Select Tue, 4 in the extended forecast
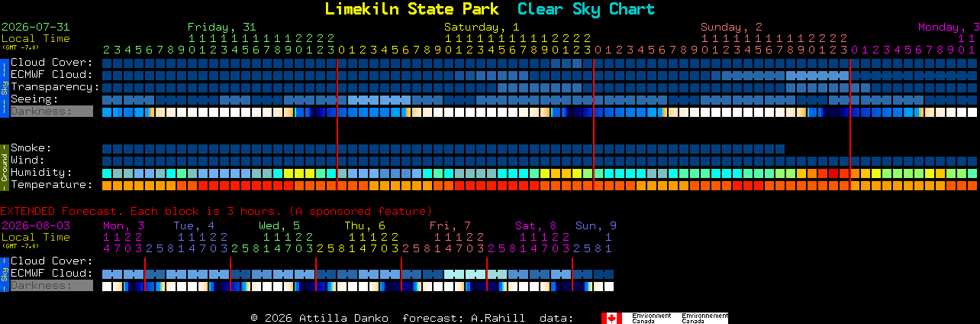The image size is (980, 324). [194, 225]
